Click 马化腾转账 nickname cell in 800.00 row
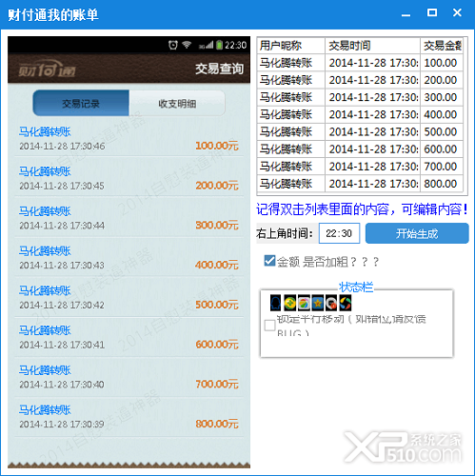Screen dimensions: 475x476 pos(291,184)
